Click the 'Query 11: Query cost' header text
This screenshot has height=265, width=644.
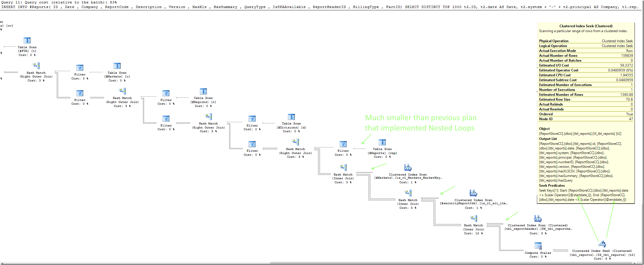[x=59, y=2]
